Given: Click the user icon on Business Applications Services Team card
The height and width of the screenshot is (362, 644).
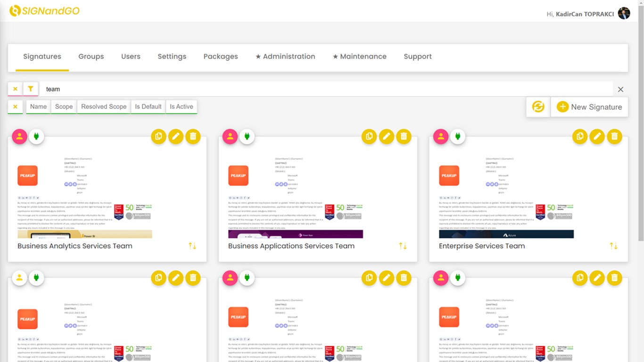Looking at the screenshot, I should pos(230,137).
